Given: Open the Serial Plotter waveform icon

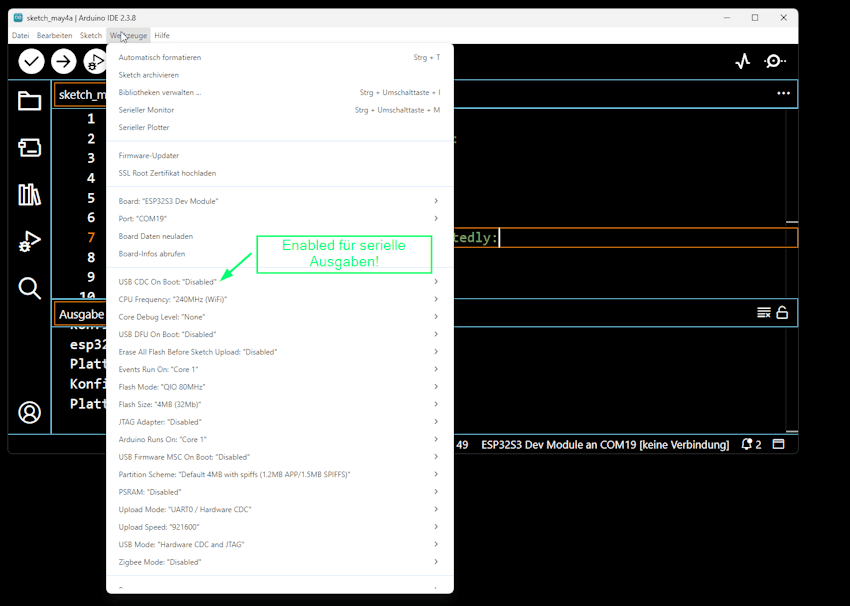Looking at the screenshot, I should (743, 61).
